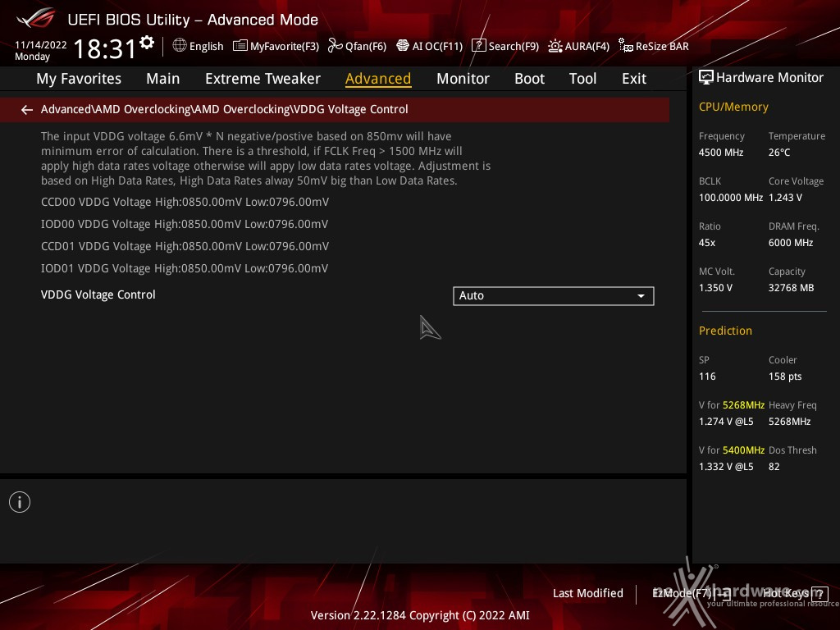
Task: Switch to the Monitor tab
Action: click(463, 79)
